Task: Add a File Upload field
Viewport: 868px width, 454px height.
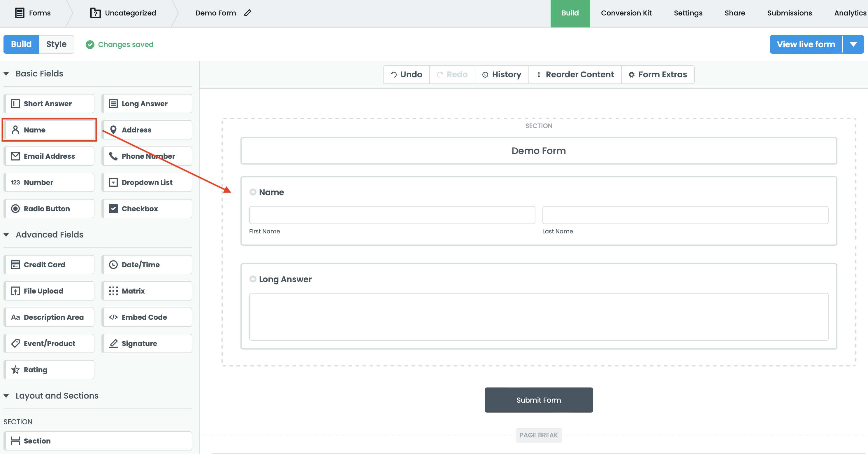Action: 49,291
